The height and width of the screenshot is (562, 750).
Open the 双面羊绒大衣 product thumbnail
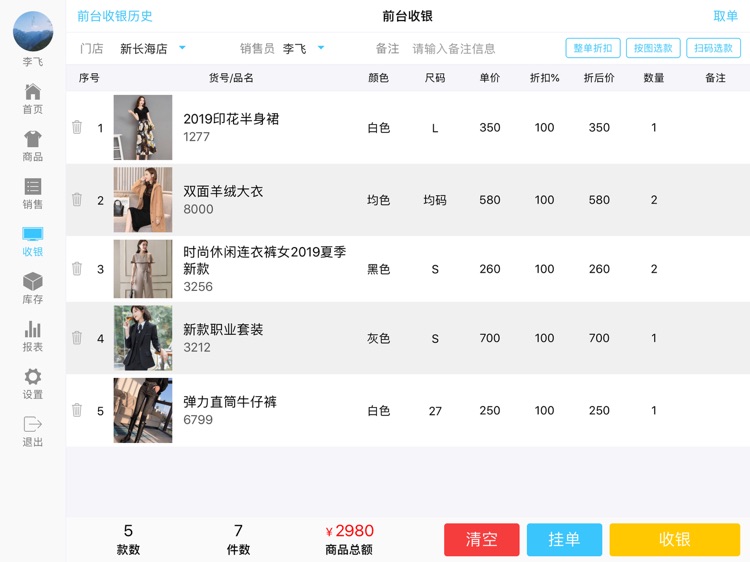tap(143, 199)
